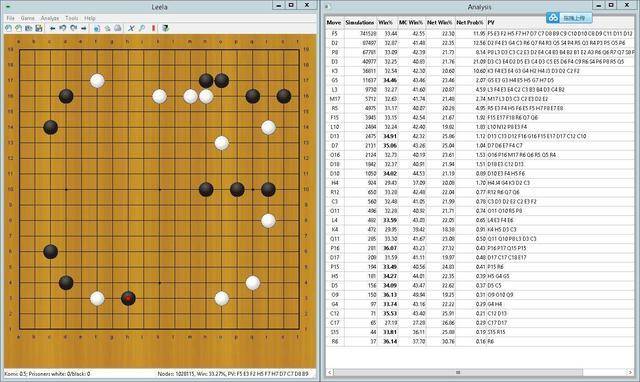Select the K3 move row
640x382 pixels.
pyautogui.click(x=480, y=71)
